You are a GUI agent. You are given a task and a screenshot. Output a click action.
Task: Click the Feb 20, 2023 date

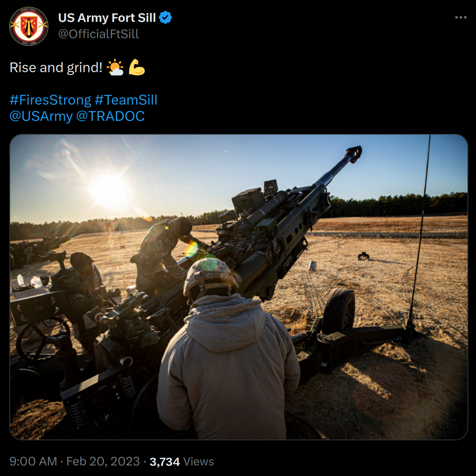[x=103, y=461]
